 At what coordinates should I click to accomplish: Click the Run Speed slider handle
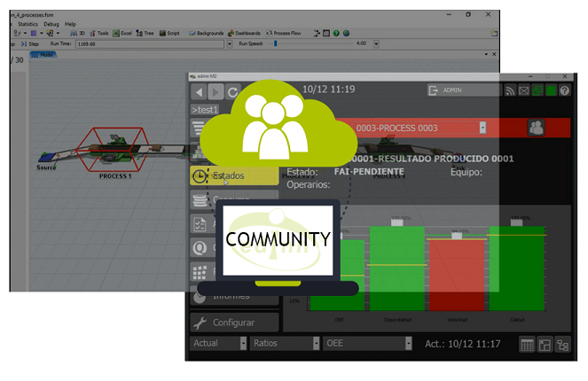[x=276, y=43]
